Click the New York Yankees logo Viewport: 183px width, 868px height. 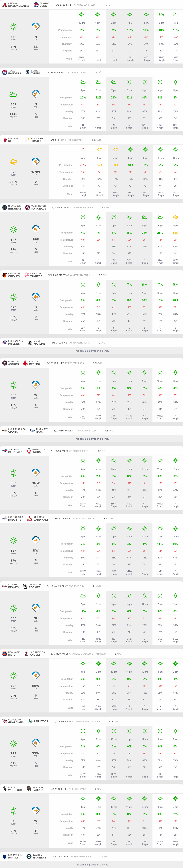click(27, 275)
